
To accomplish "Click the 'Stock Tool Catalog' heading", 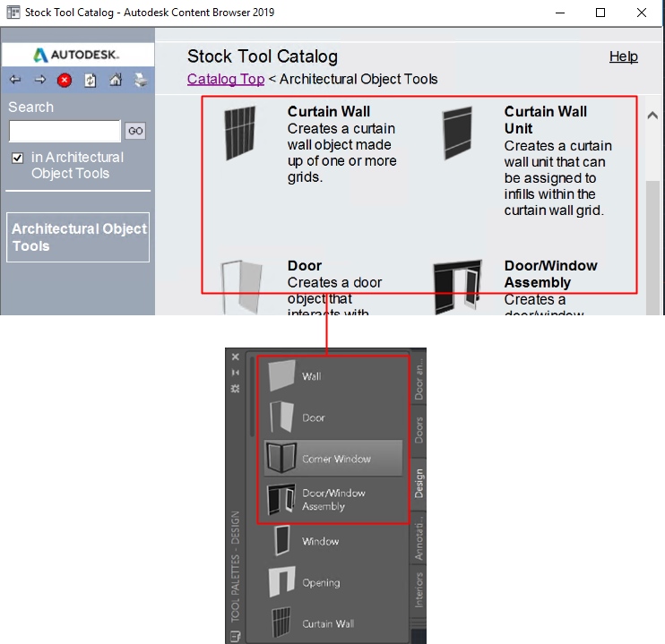I will [263, 56].
